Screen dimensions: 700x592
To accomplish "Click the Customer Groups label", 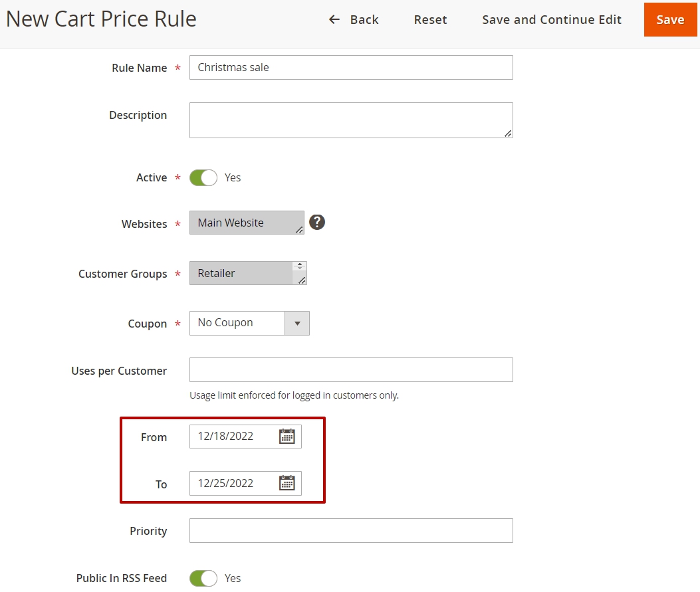I will point(123,274).
